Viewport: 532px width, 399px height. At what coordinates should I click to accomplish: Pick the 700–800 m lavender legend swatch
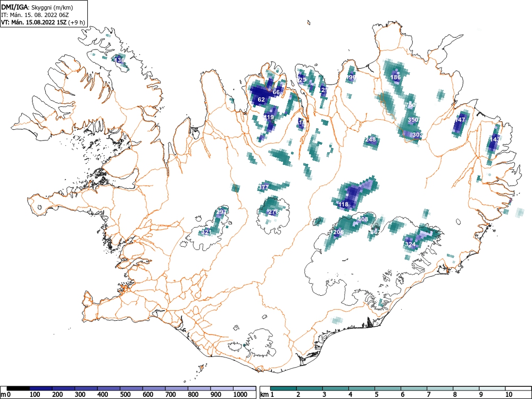[177, 388]
